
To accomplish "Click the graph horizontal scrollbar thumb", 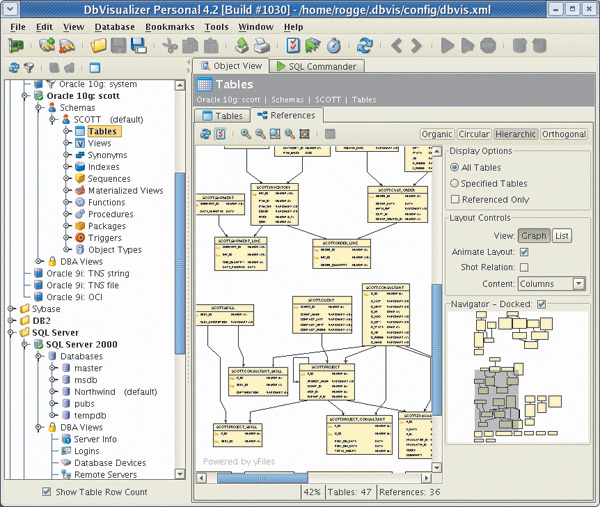I will pyautogui.click(x=262, y=478).
